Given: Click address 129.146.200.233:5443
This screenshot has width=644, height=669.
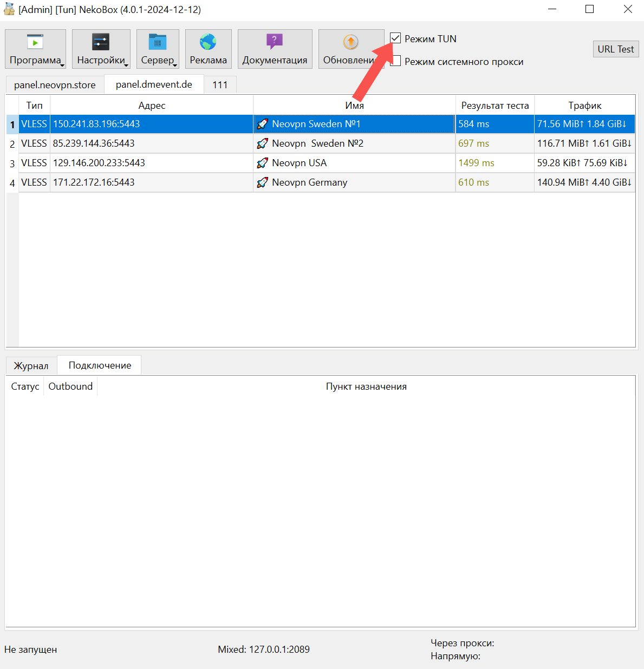Looking at the screenshot, I should [x=99, y=163].
